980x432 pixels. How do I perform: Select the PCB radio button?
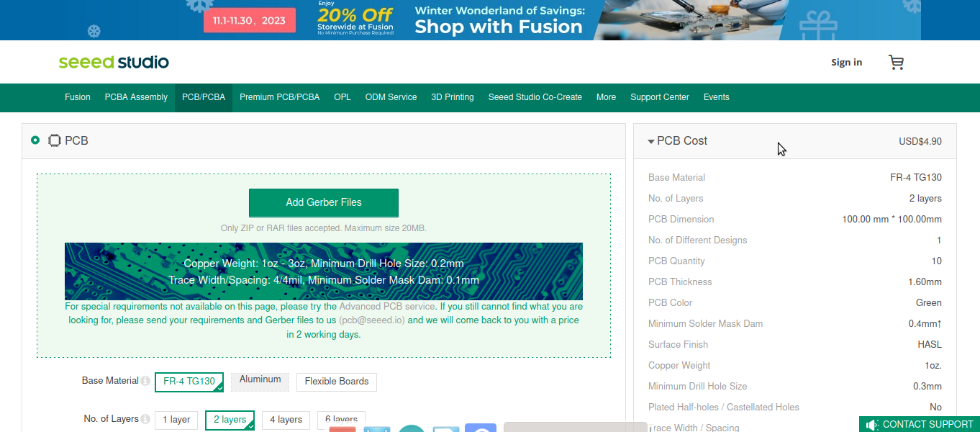click(x=35, y=140)
